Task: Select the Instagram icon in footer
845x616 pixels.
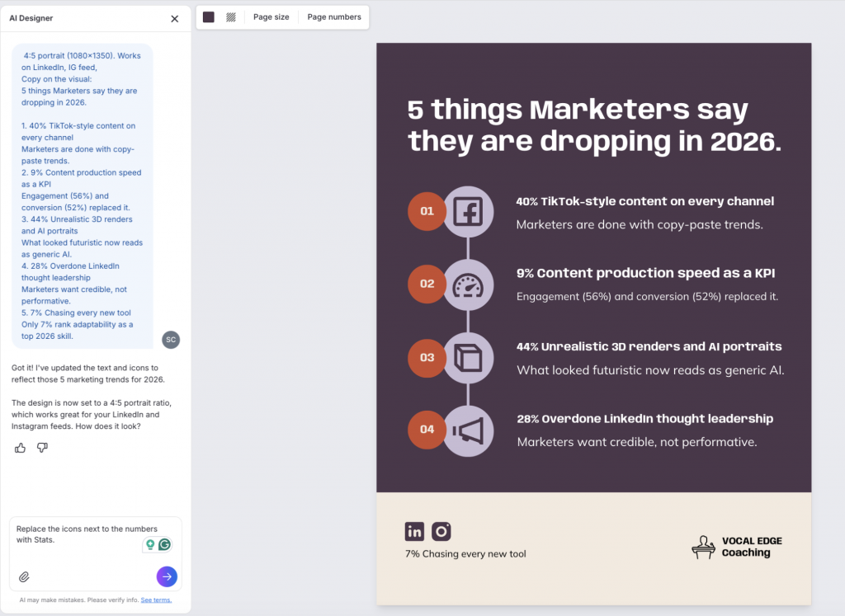Action: coord(441,531)
